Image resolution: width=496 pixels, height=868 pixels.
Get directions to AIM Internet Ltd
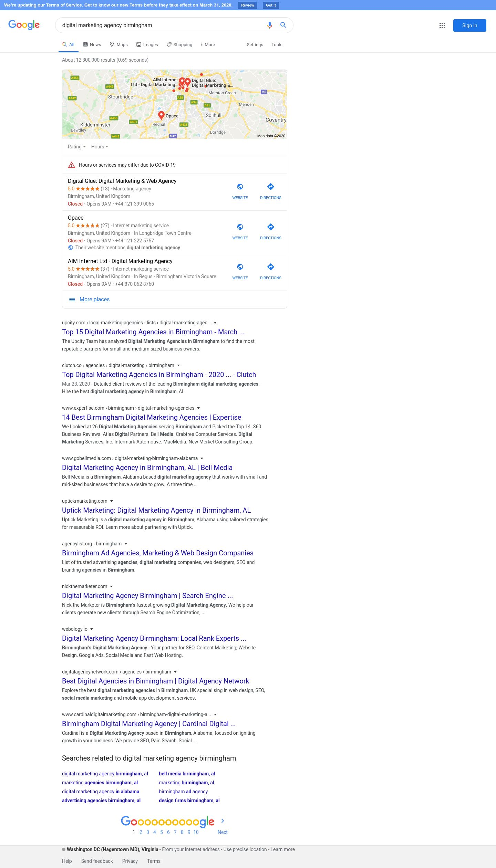click(271, 267)
